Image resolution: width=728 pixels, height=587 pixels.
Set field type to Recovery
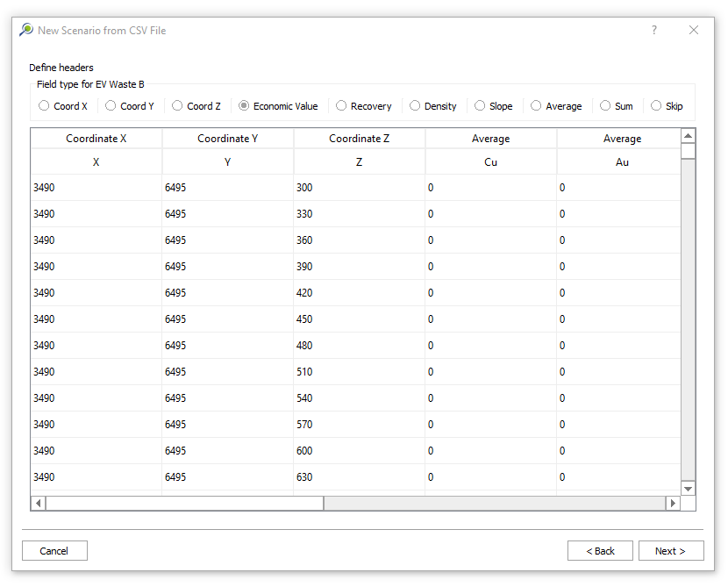click(341, 106)
